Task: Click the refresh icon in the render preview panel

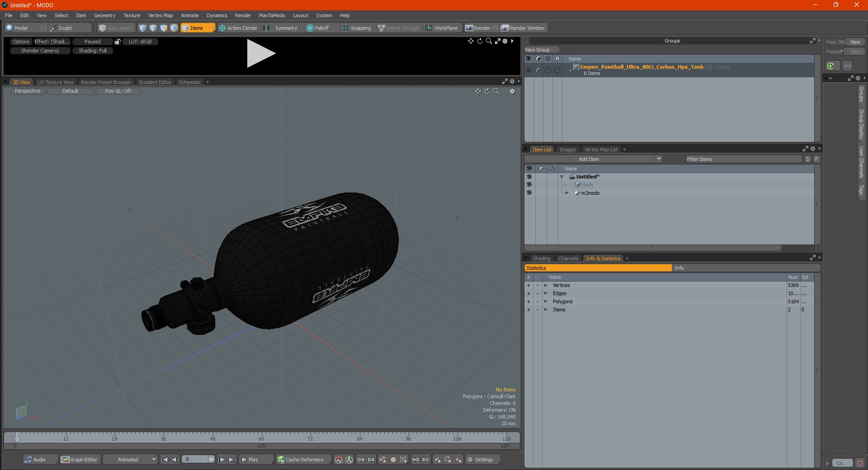Action: point(480,41)
